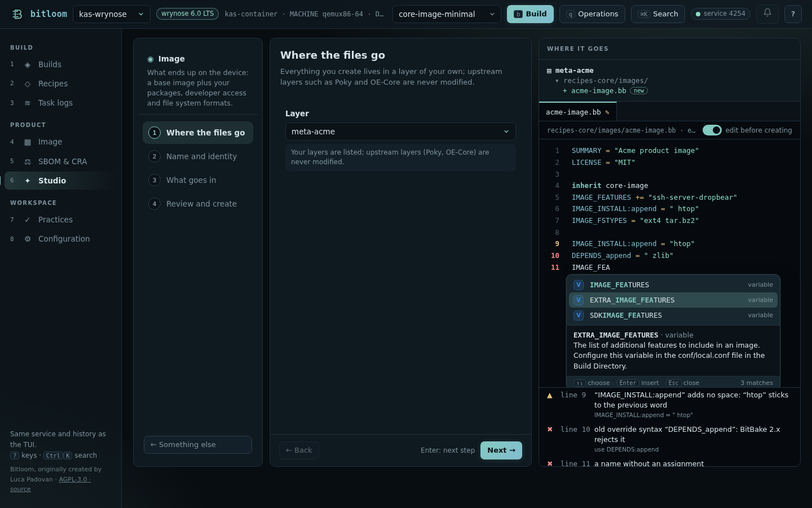Click the Back button
The height and width of the screenshot is (508, 812).
[299, 450]
